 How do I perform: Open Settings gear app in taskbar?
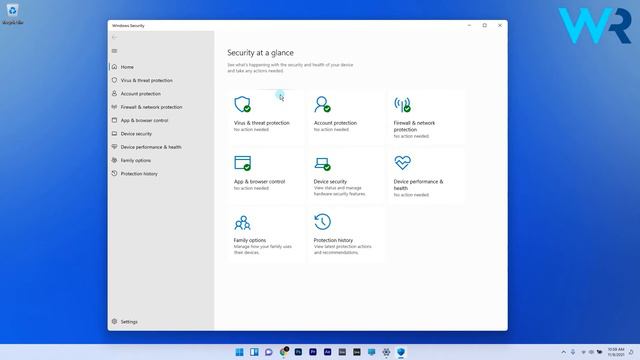(x=386, y=352)
